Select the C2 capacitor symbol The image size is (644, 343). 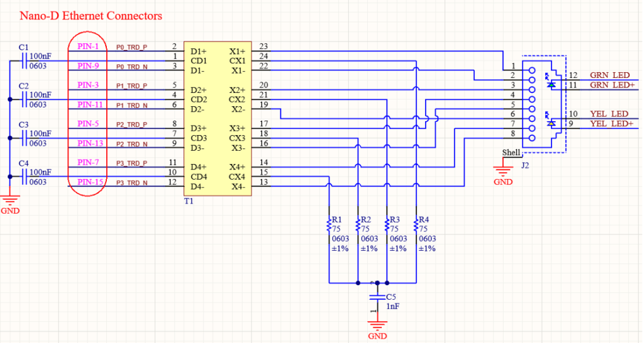[25, 99]
